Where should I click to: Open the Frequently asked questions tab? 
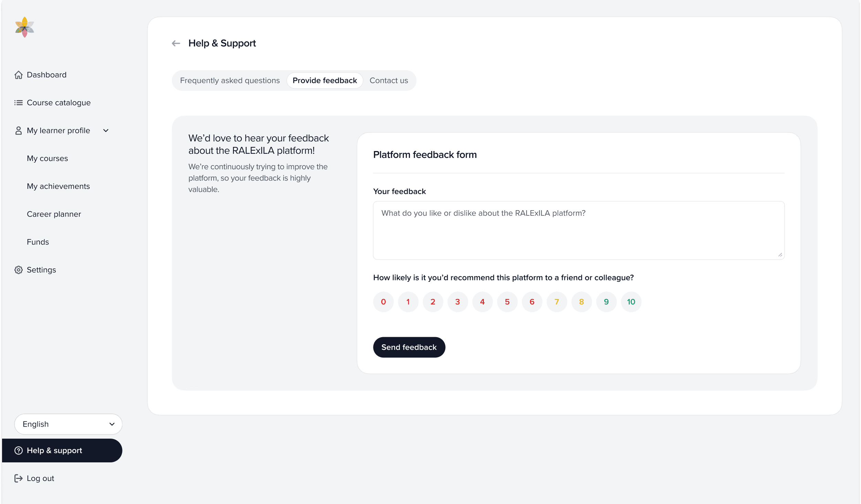click(230, 80)
